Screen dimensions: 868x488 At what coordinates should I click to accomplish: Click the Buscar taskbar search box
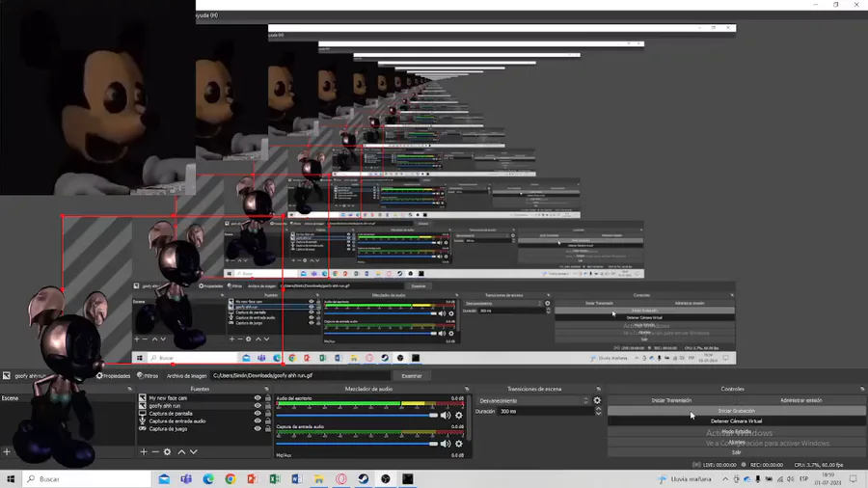pos(87,479)
